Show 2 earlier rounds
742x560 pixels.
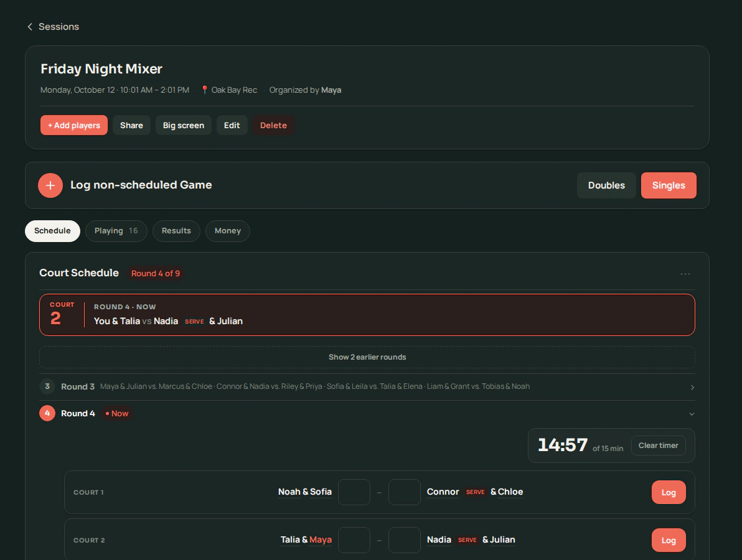(367, 357)
